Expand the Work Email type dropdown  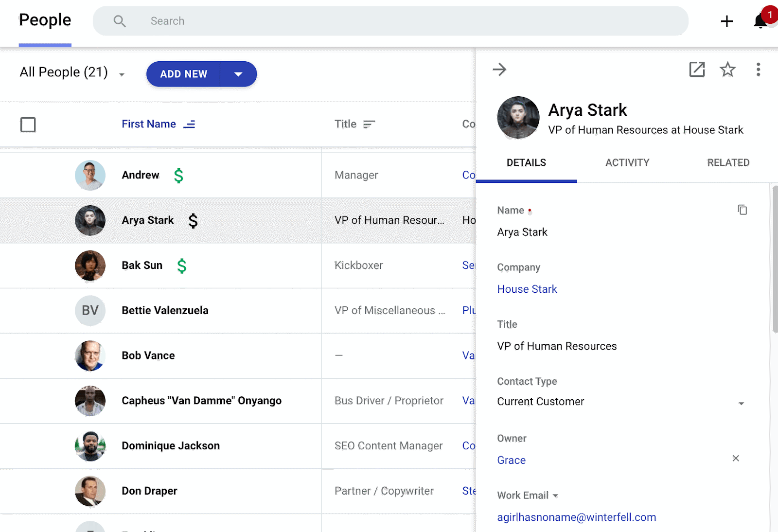tap(555, 496)
